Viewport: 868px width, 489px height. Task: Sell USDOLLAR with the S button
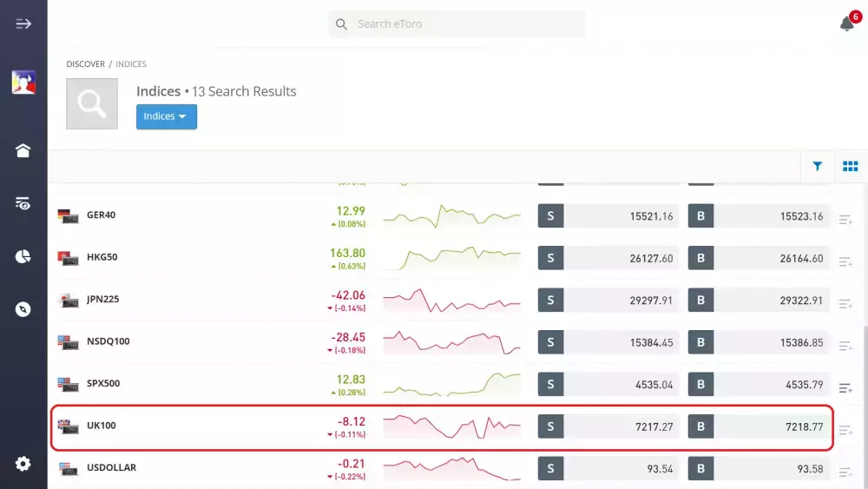[x=551, y=468]
